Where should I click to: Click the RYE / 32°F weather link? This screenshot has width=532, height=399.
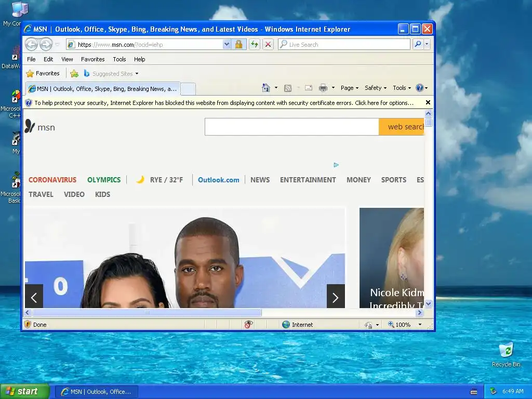[x=159, y=180]
